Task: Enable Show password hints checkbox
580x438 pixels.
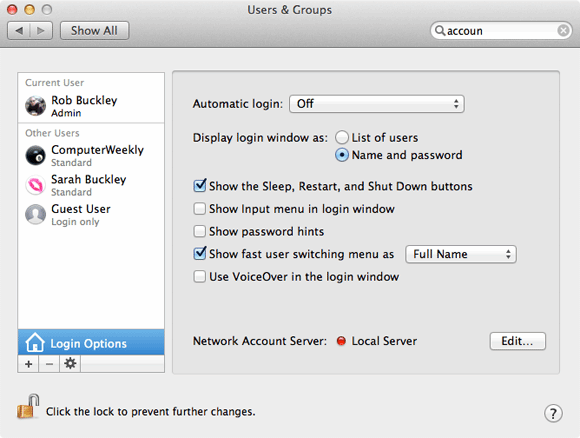Action: coord(200,231)
